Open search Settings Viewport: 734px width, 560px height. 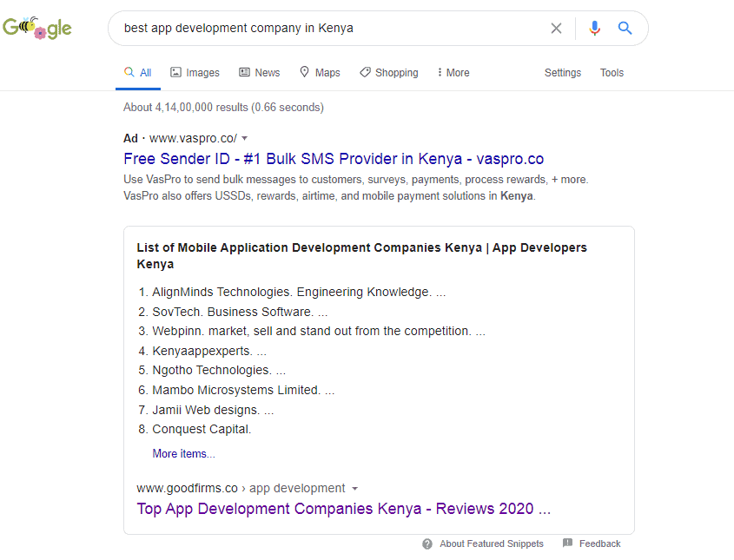tap(563, 73)
